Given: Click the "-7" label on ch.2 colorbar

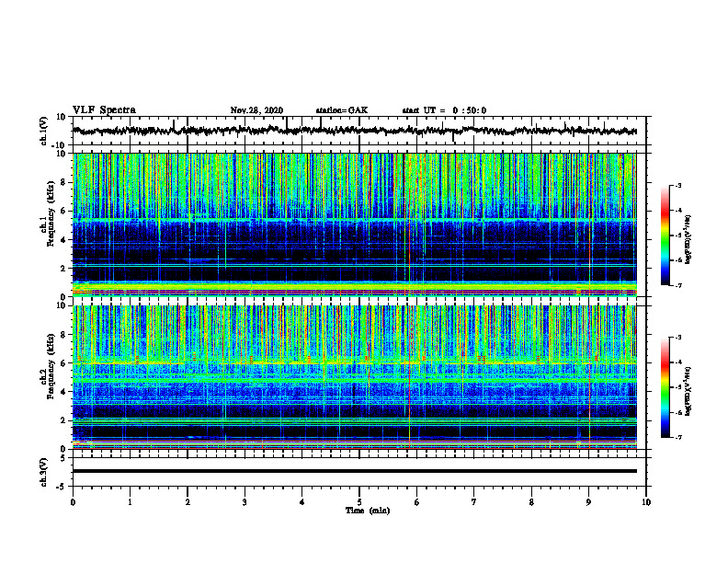Looking at the screenshot, I should pos(677,438).
